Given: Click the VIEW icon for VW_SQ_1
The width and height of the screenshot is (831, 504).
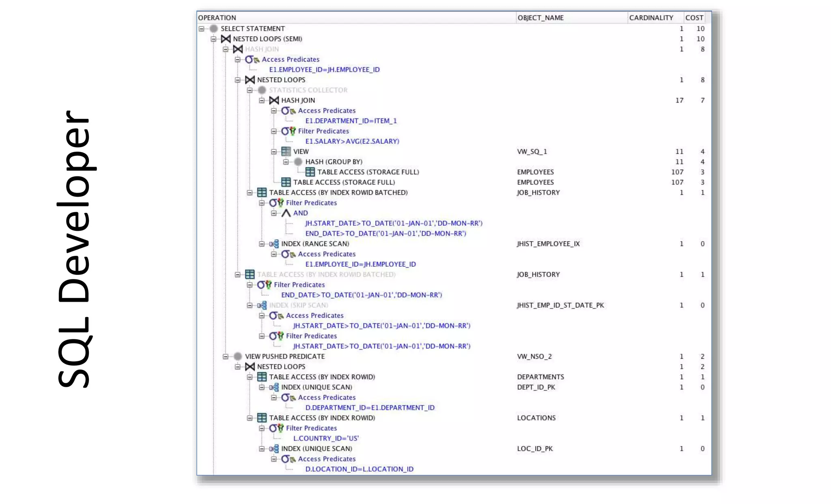Looking at the screenshot, I should coord(286,151).
